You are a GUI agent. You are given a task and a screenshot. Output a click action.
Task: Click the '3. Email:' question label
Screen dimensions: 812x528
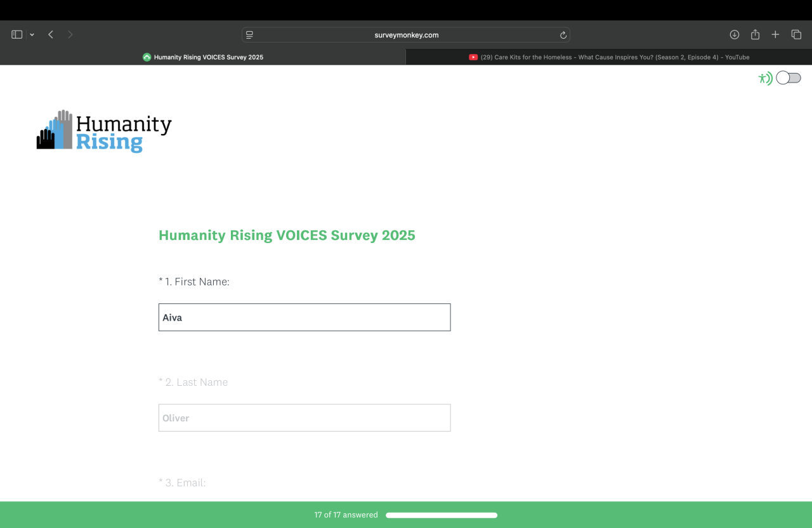[182, 483]
